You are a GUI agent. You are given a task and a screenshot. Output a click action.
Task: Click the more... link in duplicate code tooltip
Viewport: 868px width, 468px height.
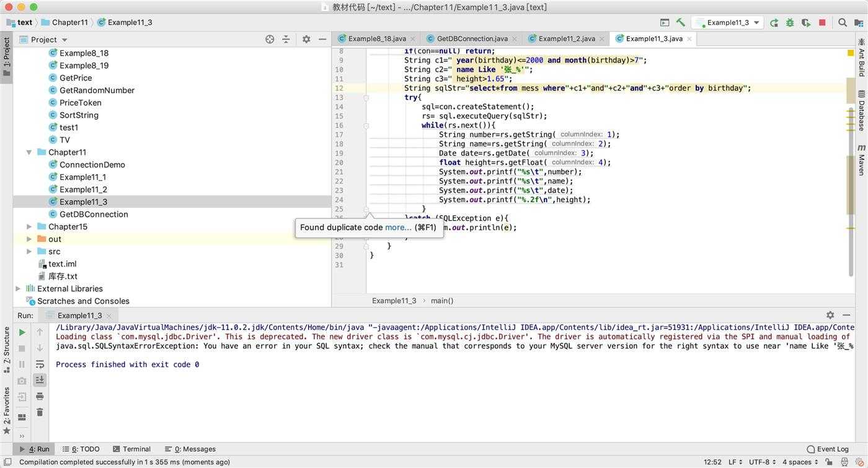tap(398, 227)
